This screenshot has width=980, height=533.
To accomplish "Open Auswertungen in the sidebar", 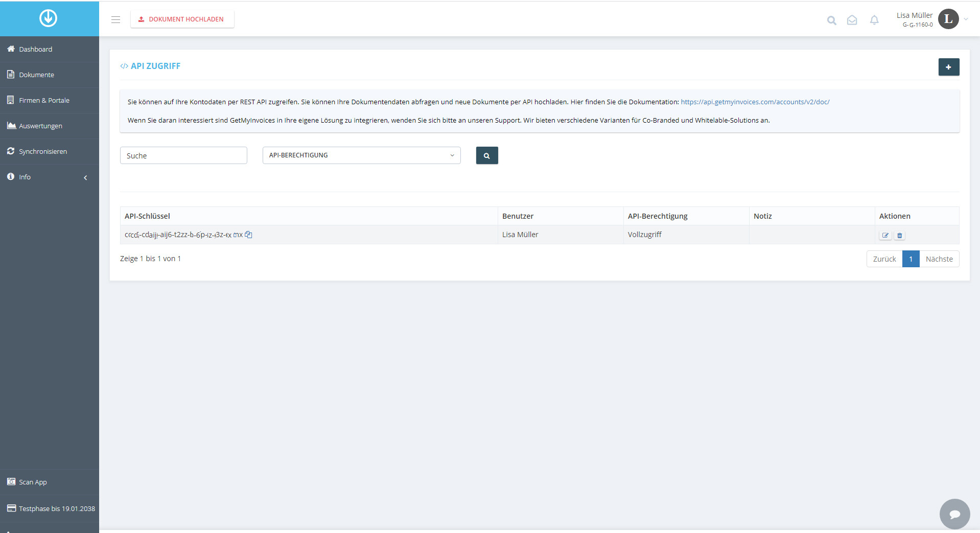I will pyautogui.click(x=50, y=126).
